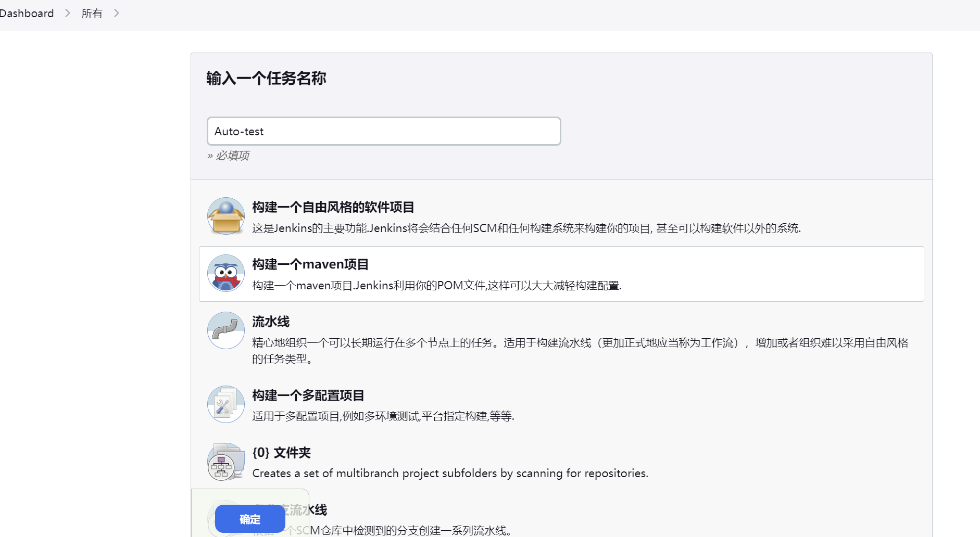Click the freestyle project box icon
Viewport: 980px width, 537px height.
(226, 216)
